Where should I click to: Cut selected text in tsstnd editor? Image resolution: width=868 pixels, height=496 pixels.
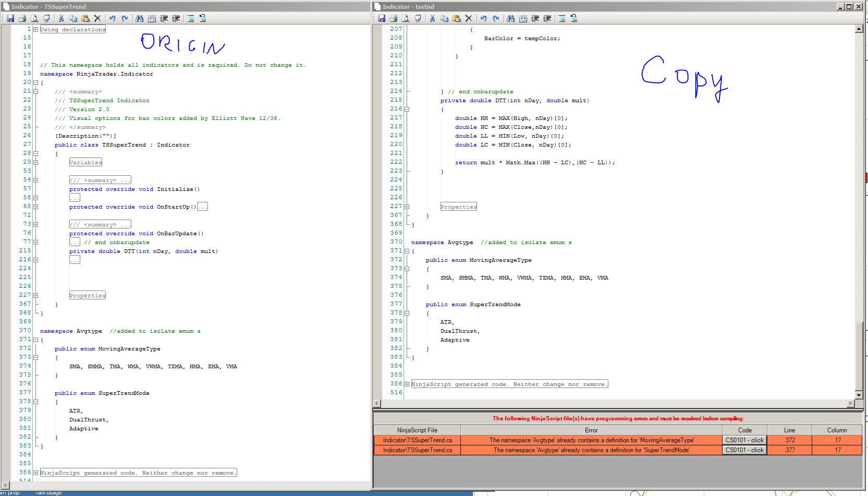tap(432, 18)
